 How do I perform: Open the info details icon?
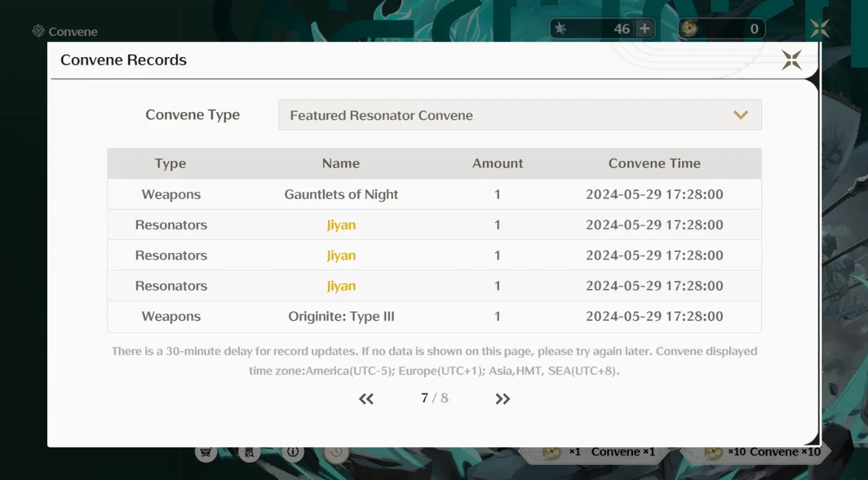[x=293, y=452]
